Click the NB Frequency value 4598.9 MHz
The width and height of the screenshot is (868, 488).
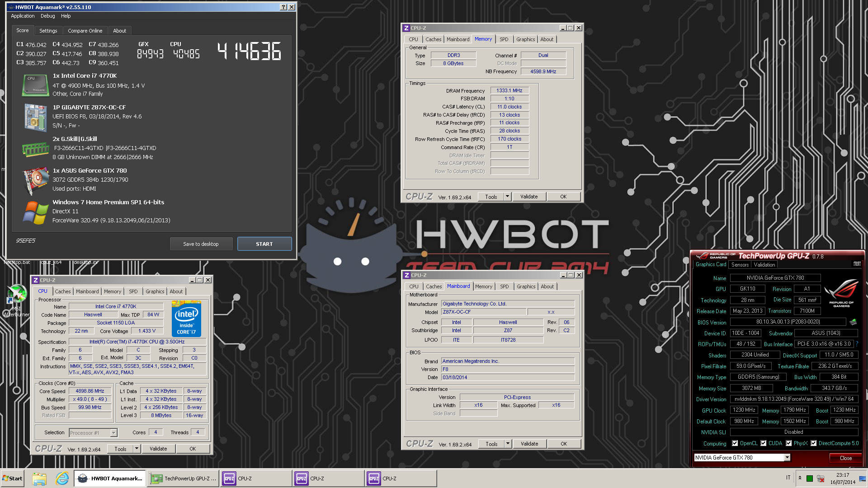click(543, 71)
